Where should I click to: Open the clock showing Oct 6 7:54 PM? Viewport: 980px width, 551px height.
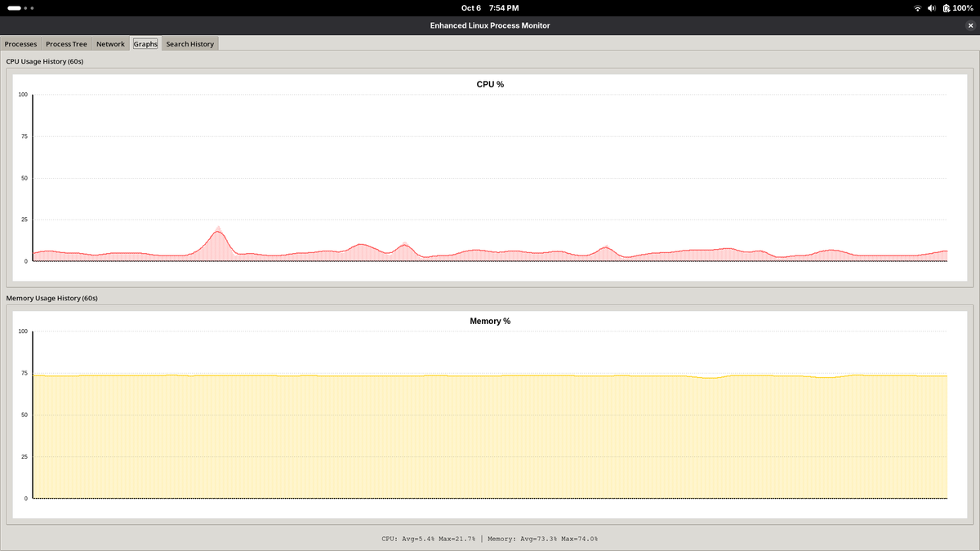[x=490, y=8]
